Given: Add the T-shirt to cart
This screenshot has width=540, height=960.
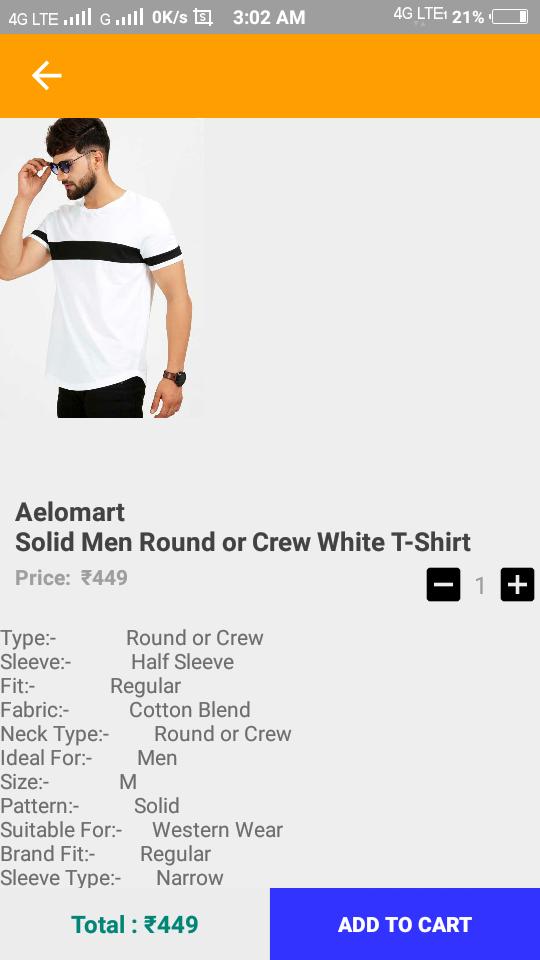Looking at the screenshot, I should [405, 924].
